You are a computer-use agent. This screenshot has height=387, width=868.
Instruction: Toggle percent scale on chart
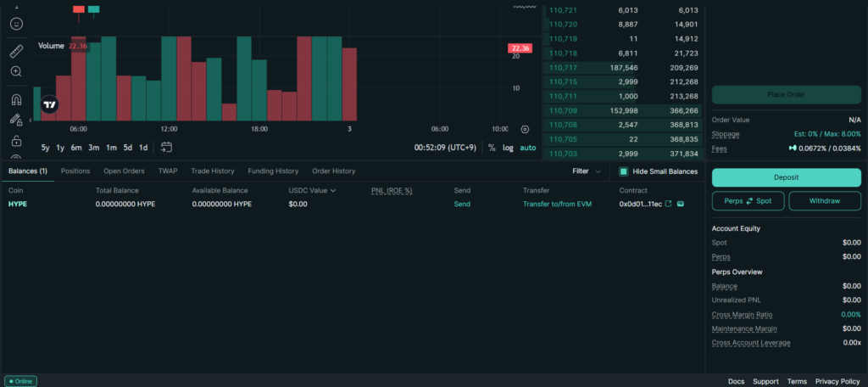pyautogui.click(x=492, y=148)
